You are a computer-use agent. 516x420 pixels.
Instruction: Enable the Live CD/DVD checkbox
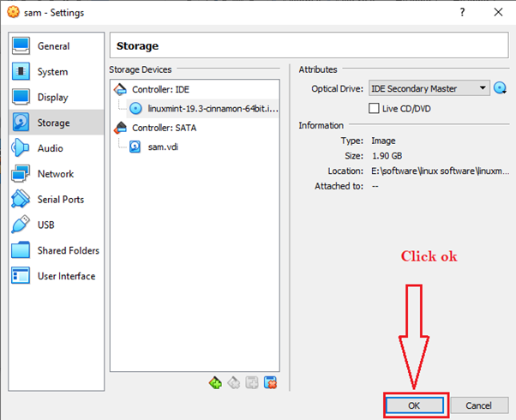pos(374,108)
